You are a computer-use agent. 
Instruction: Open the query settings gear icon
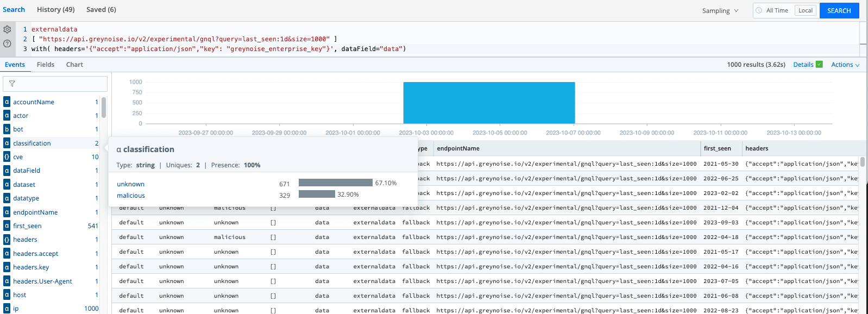click(7, 29)
